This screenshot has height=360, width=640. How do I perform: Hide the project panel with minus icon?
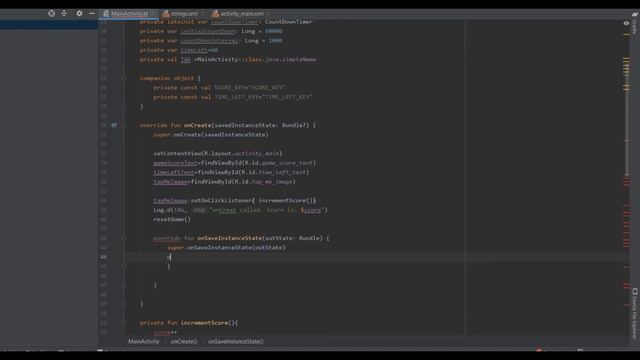(x=92, y=13)
